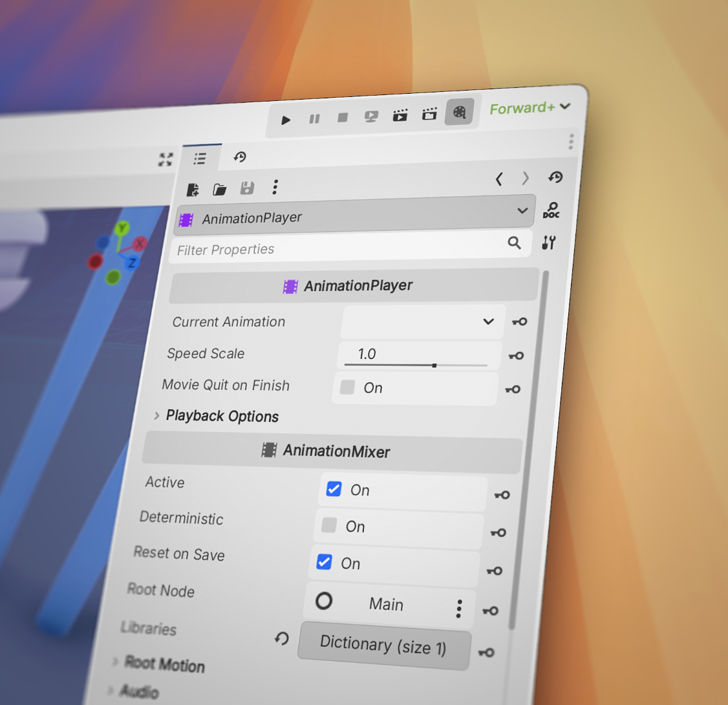Open the dock options three-dot menu
This screenshot has width=728, height=705.
tap(571, 142)
